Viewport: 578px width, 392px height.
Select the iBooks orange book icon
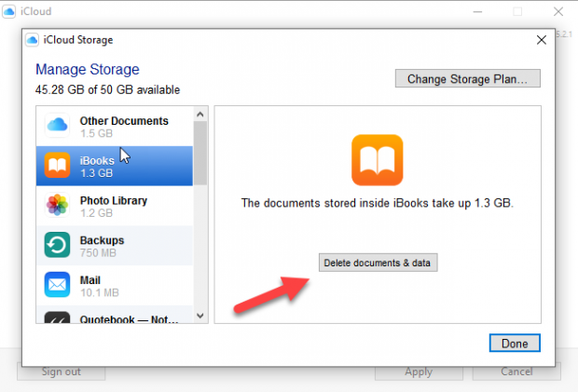point(58,166)
